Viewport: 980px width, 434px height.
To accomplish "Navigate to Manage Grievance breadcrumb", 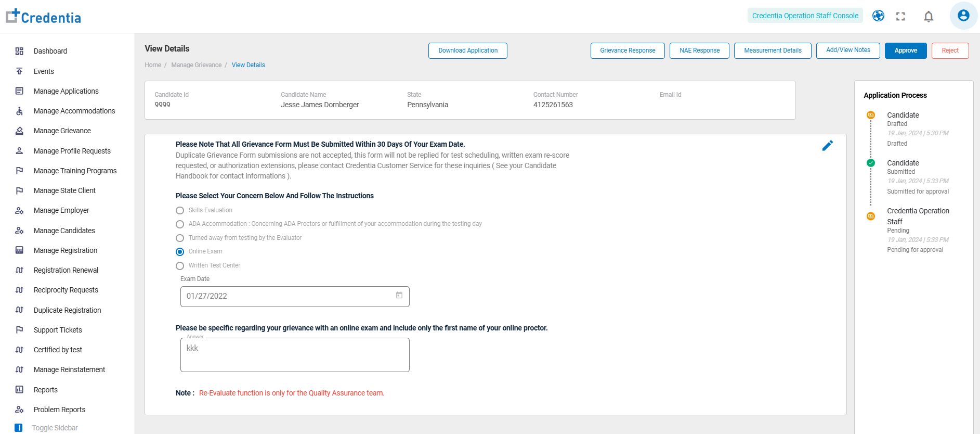I will coord(196,65).
